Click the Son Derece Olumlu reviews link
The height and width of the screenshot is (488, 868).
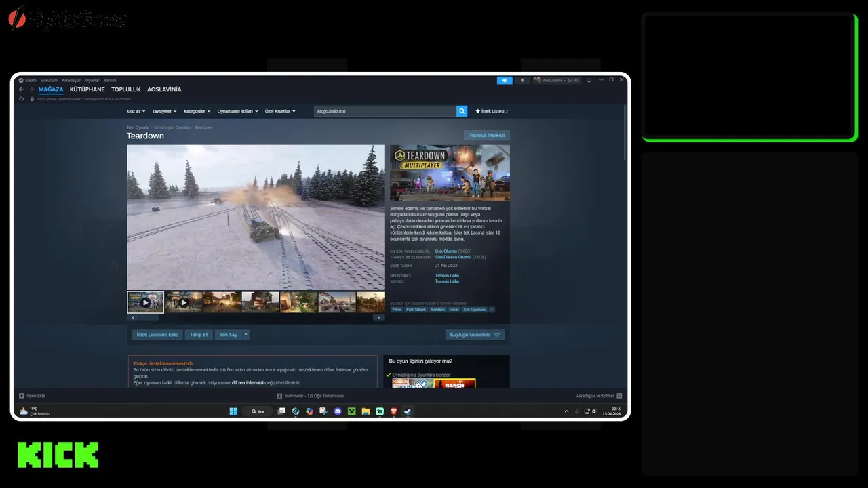pyautogui.click(x=453, y=258)
